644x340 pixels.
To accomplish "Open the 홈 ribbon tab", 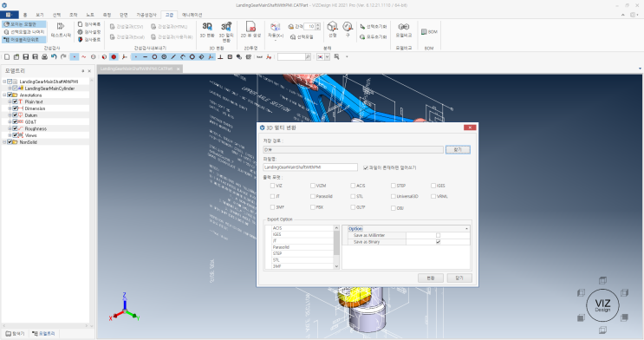I will click(x=24, y=15).
